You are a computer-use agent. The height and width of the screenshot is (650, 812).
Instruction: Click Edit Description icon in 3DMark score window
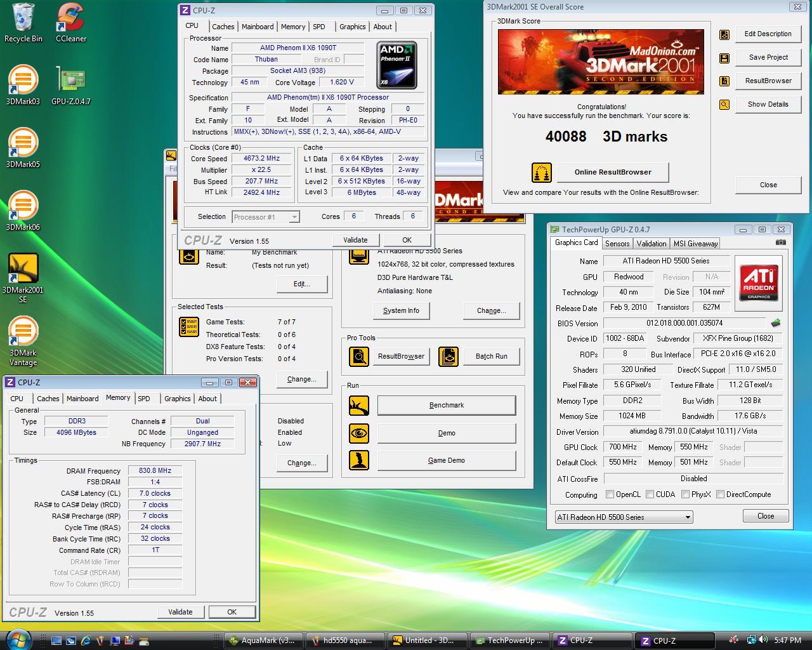tap(724, 34)
